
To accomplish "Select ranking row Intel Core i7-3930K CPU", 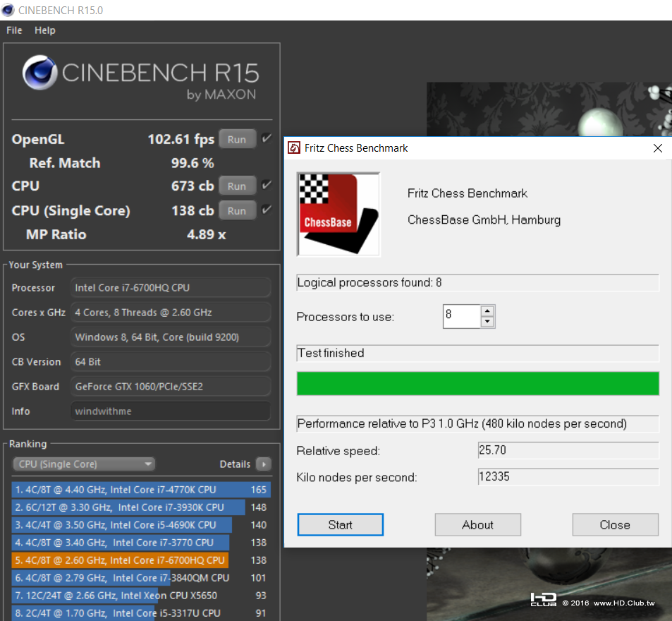I will [141, 507].
